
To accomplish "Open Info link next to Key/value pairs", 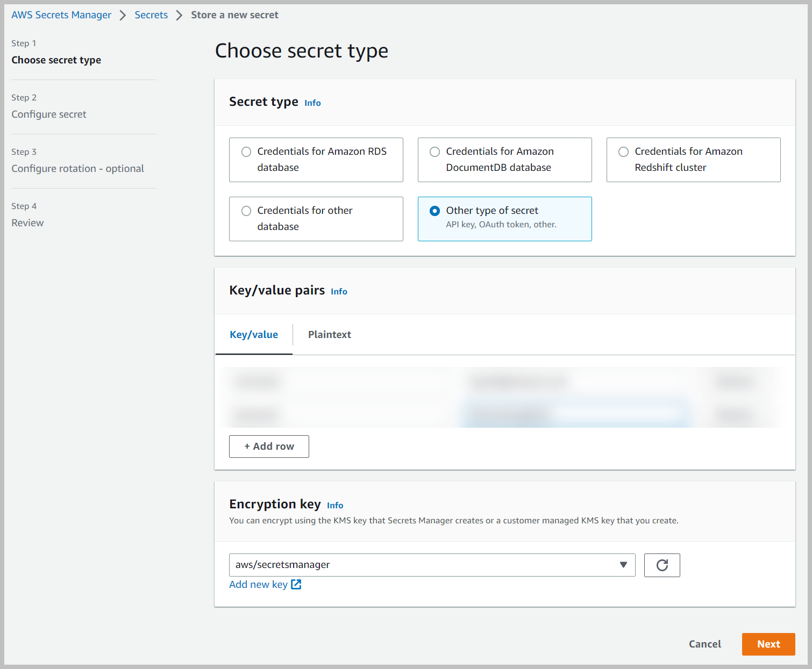I will [x=339, y=291].
